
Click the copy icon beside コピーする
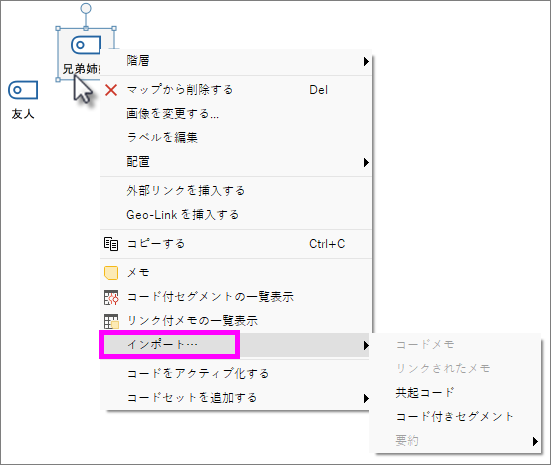coord(111,244)
